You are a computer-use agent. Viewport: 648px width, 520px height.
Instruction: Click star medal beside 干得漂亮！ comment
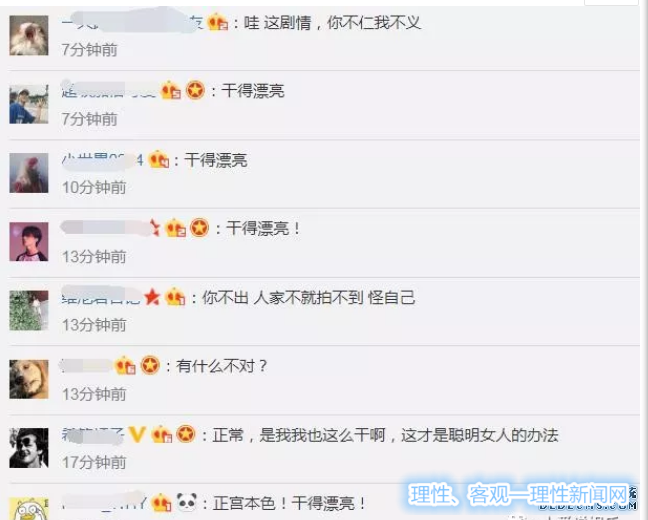point(200,228)
